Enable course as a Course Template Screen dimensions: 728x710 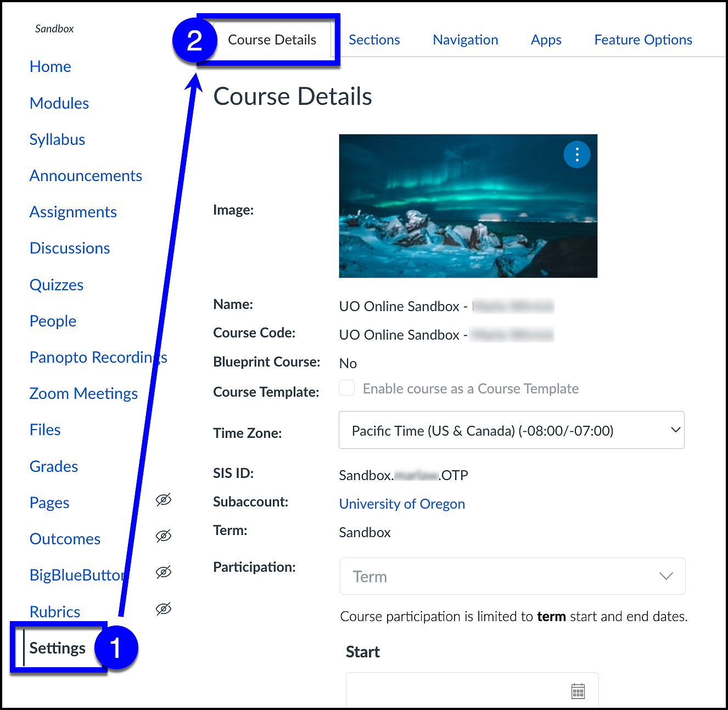point(346,387)
